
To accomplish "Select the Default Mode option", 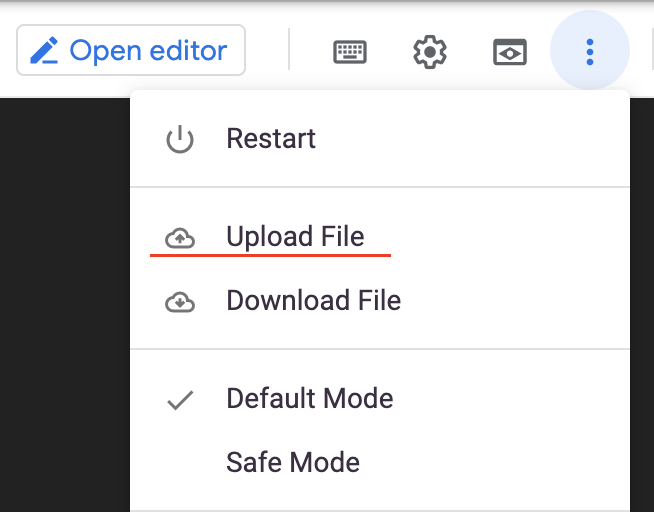I will click(x=310, y=399).
